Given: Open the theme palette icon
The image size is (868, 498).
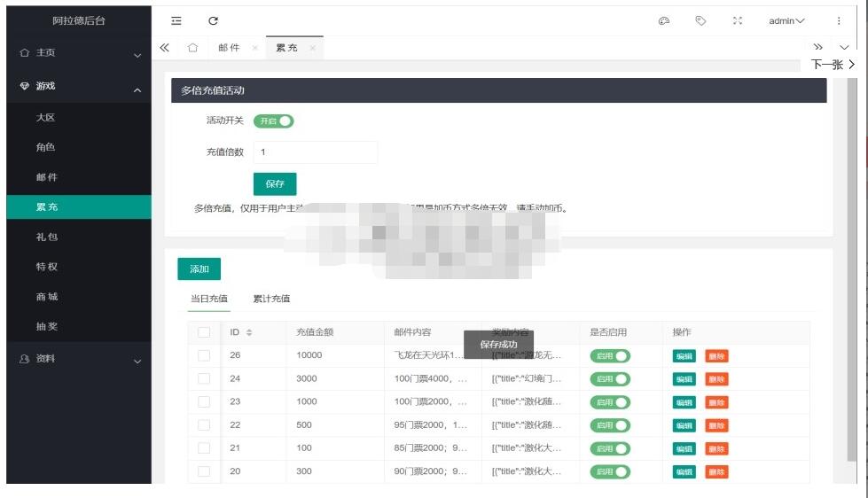Looking at the screenshot, I should [664, 21].
